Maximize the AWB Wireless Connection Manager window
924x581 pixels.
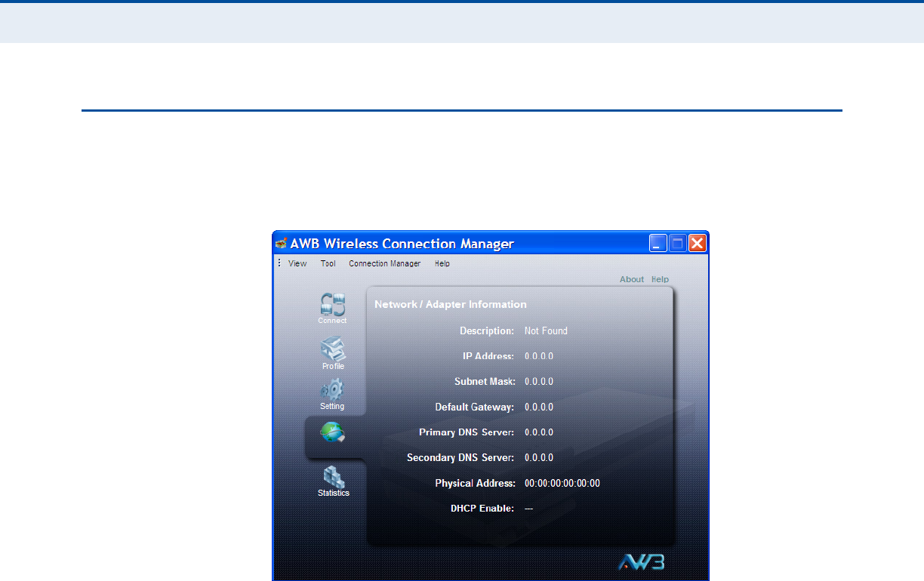(x=678, y=243)
